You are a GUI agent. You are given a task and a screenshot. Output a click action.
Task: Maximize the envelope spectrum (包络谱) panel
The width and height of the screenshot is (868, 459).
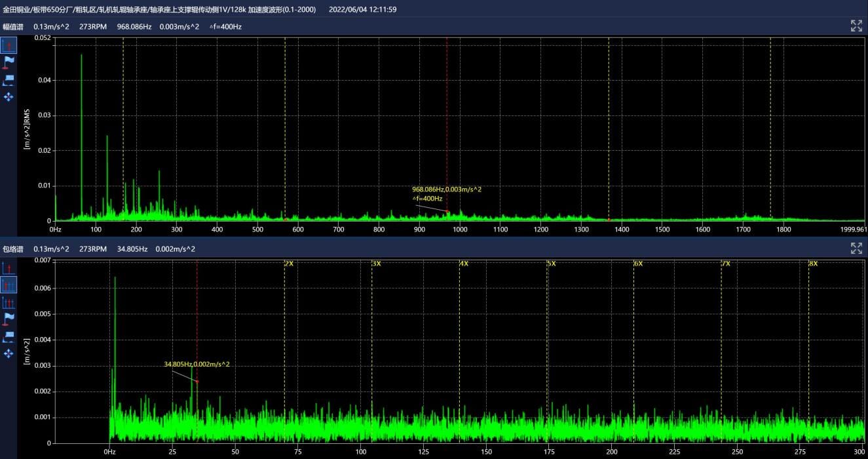[856, 248]
